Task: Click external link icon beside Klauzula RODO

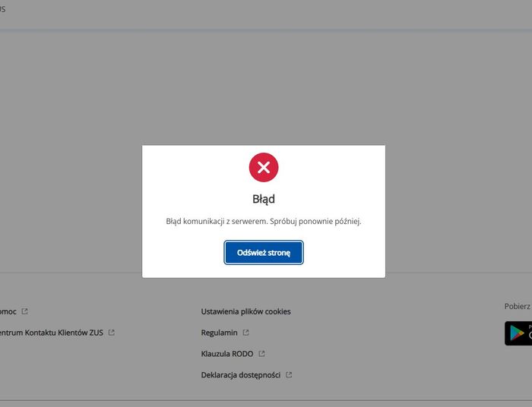Action: click(x=261, y=354)
